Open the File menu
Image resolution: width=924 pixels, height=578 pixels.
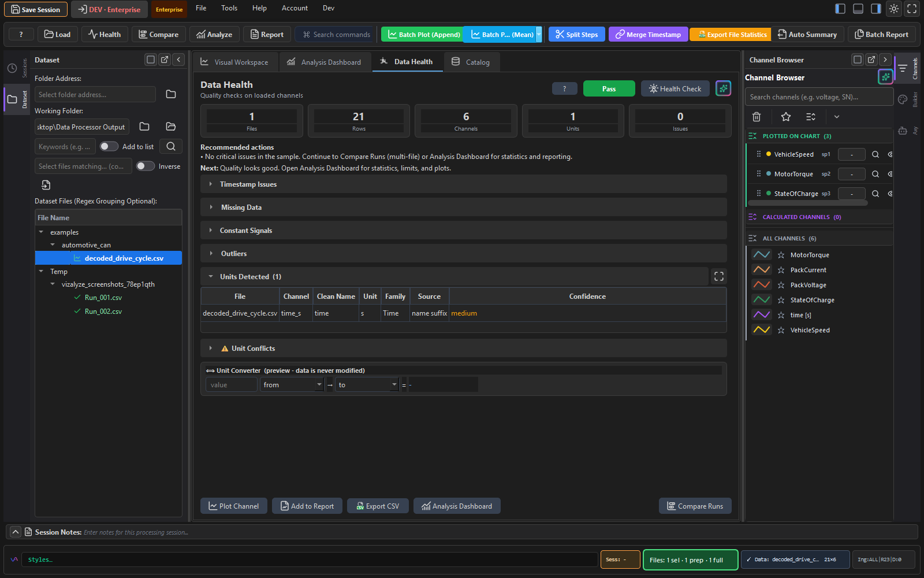[201, 8]
